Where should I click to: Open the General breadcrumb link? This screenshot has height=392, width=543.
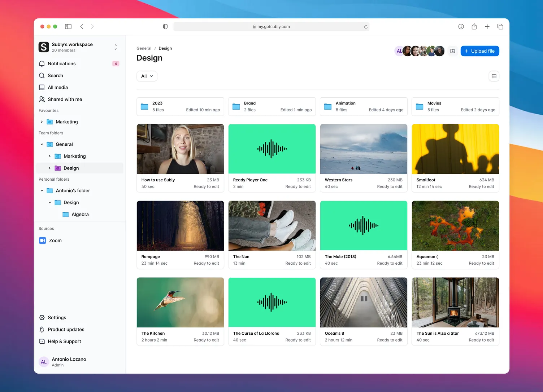click(x=144, y=48)
